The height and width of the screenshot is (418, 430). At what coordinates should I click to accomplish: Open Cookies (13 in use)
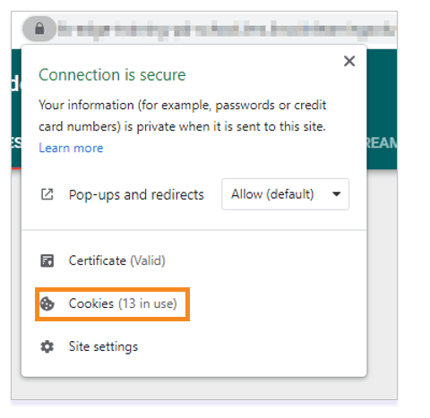tap(123, 304)
